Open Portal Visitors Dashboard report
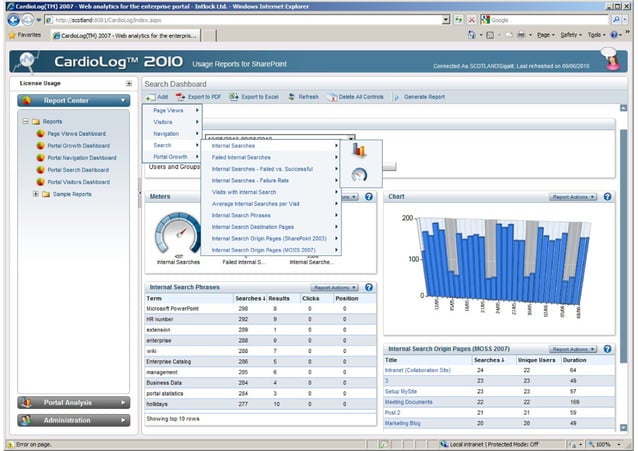Viewport: 638px width, 451px height. coord(79,182)
